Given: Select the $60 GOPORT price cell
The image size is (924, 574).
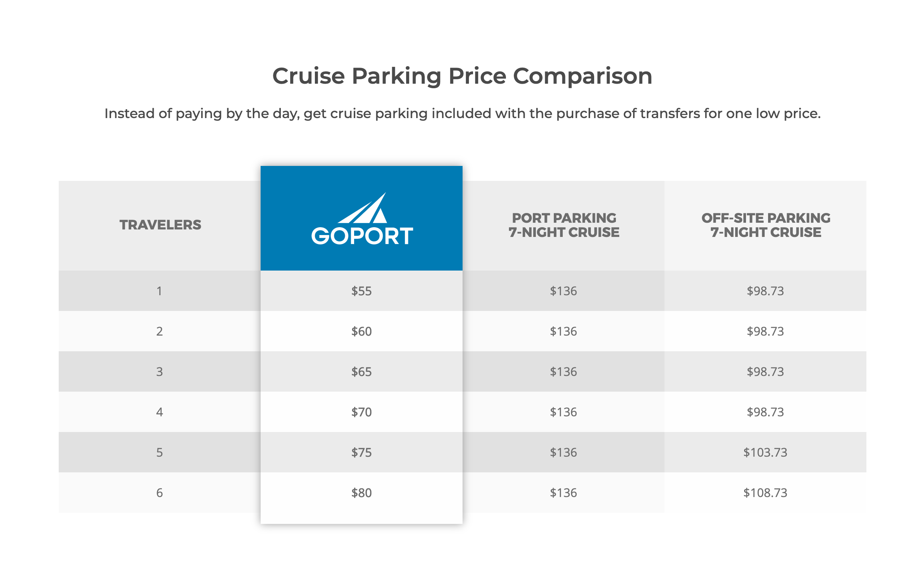Looking at the screenshot, I should [361, 331].
